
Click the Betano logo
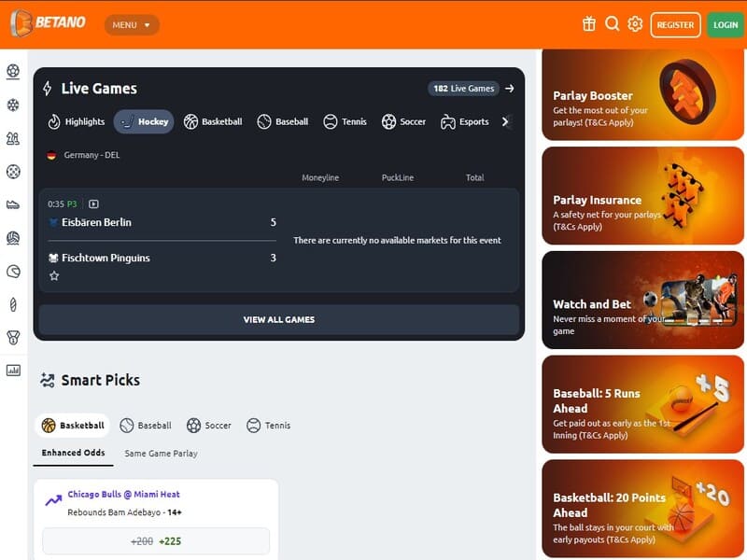49,23
